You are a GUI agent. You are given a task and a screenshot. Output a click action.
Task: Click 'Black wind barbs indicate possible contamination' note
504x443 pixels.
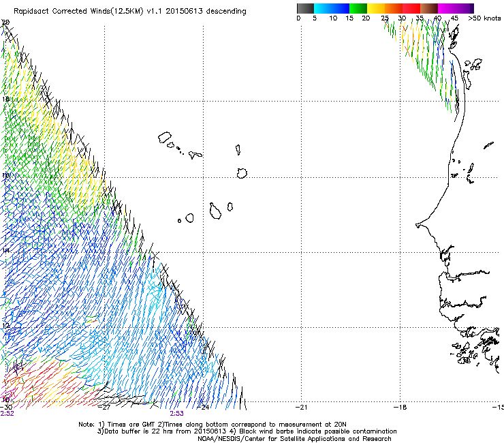tap(317, 431)
